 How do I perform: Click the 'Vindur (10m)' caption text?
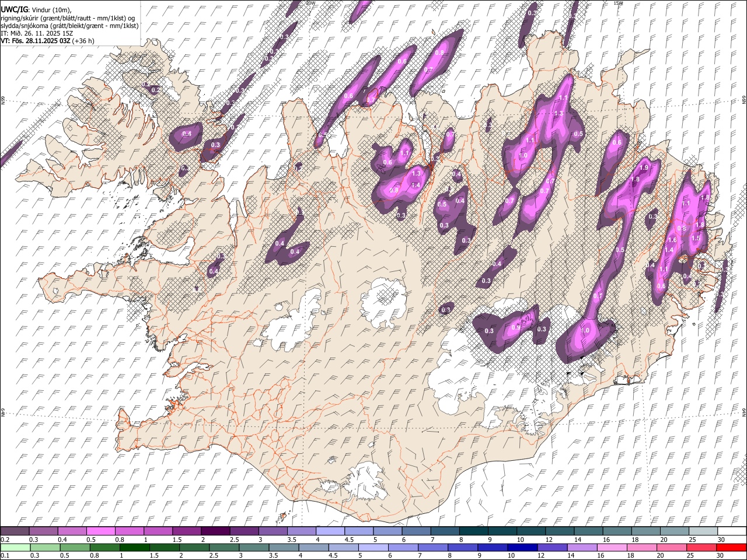point(51,10)
